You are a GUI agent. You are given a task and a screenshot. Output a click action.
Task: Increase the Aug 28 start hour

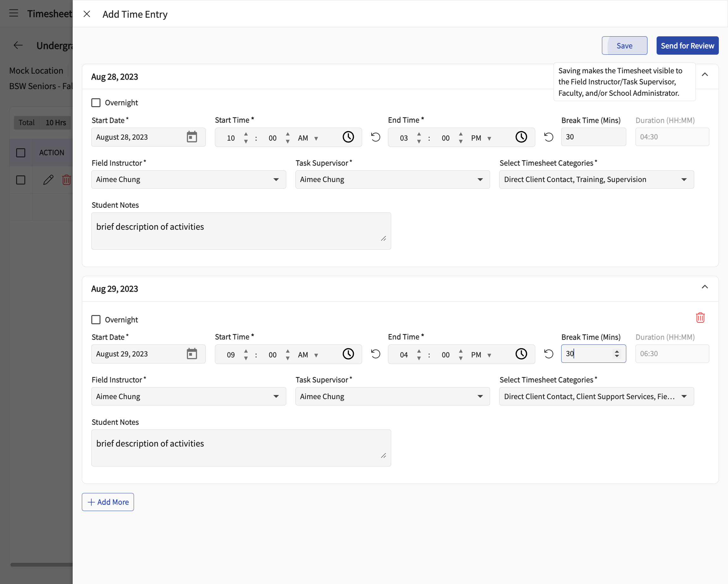click(x=246, y=134)
